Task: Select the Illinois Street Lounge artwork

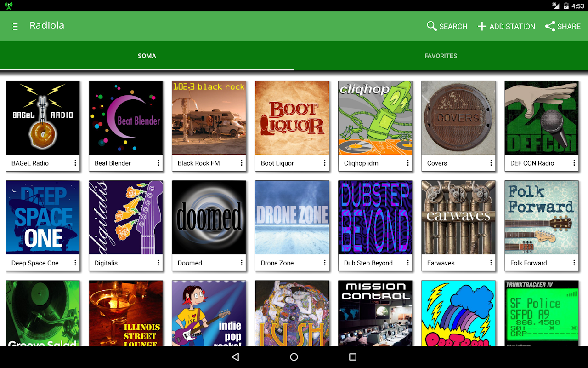Action: pyautogui.click(x=126, y=313)
